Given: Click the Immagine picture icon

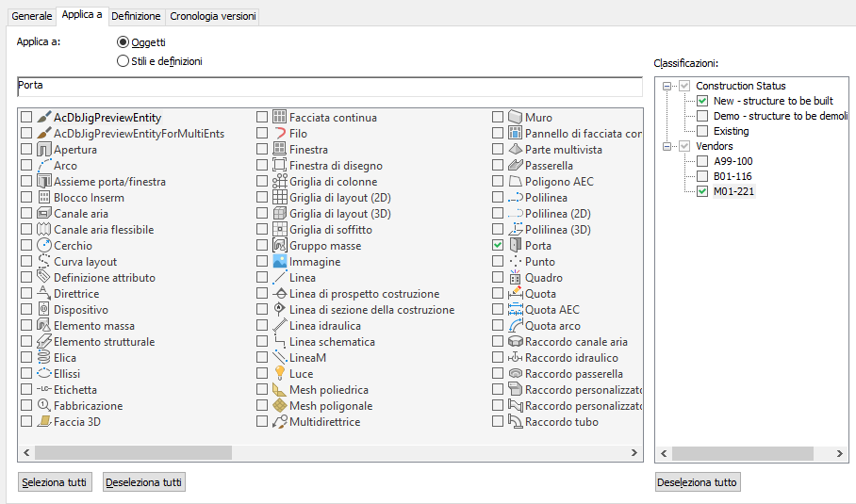Looking at the screenshot, I should pyautogui.click(x=280, y=262).
